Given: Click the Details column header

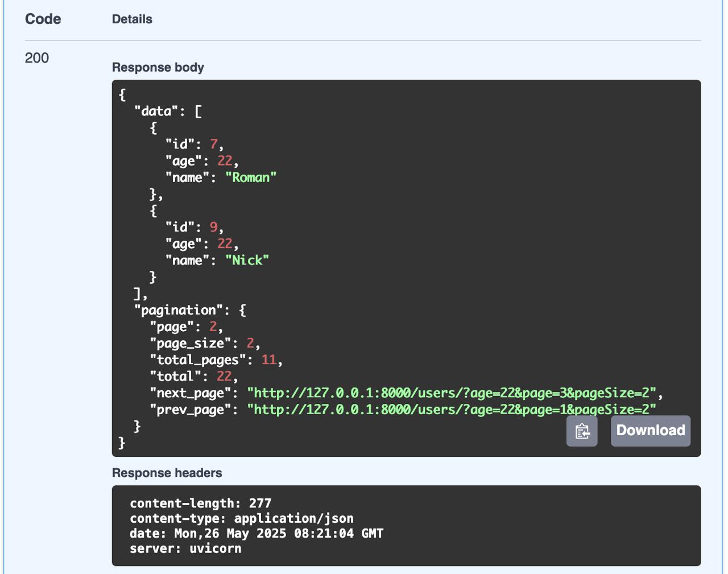Looking at the screenshot, I should click(x=132, y=19).
